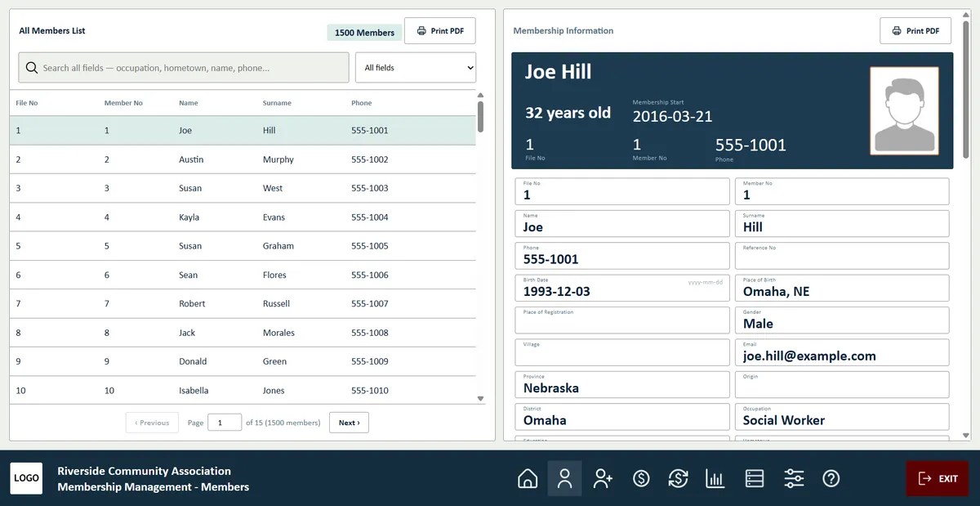980x506 pixels.
Task: Expand the All fields search filter dropdown
Action: pos(416,68)
